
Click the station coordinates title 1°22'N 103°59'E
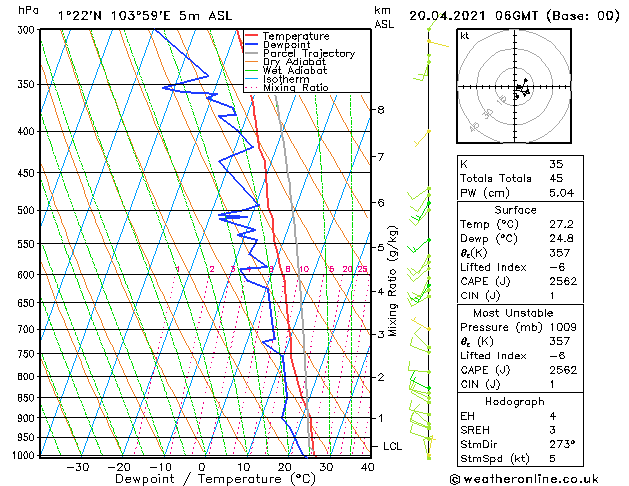pyautogui.click(x=114, y=16)
